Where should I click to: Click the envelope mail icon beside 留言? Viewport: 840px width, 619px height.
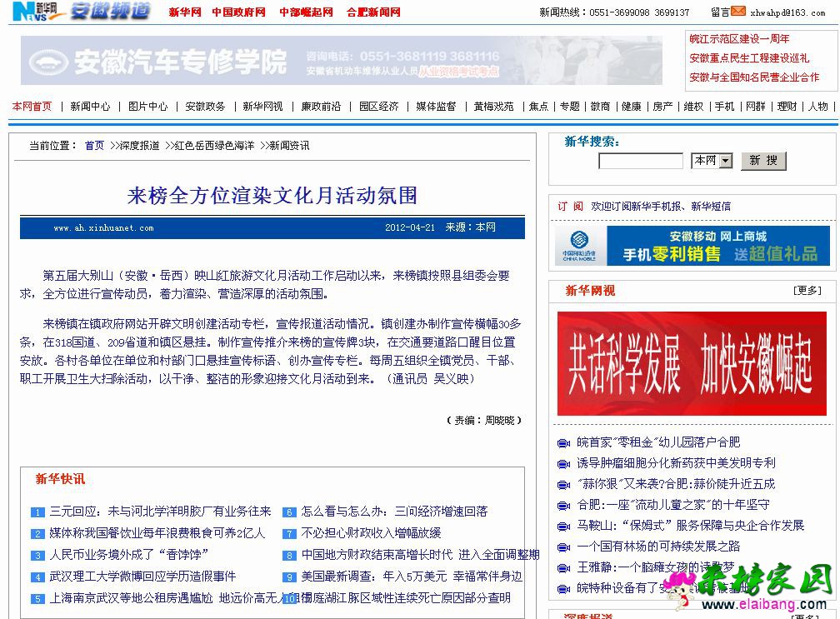point(738,12)
